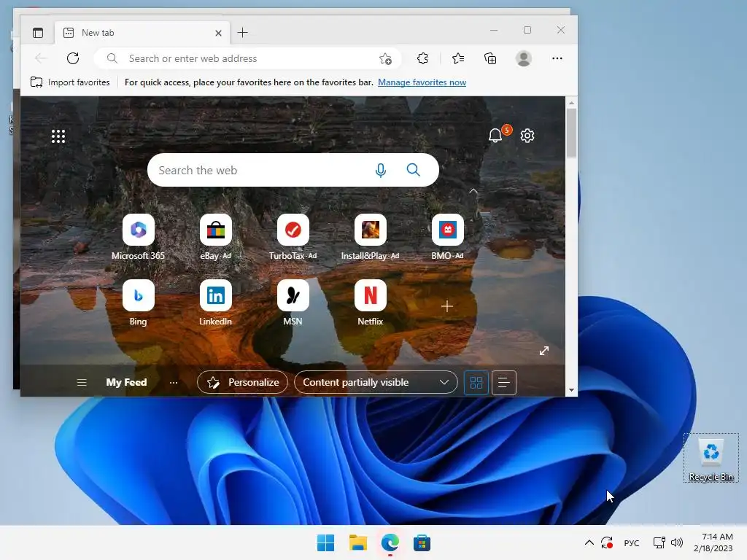
Task: Add a new quick link site
Action: [x=447, y=306]
